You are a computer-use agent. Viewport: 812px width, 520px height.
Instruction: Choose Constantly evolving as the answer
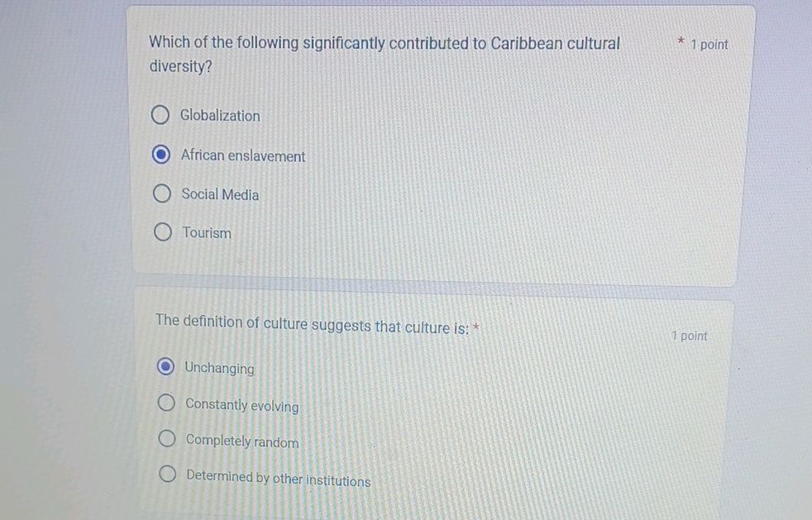(x=166, y=402)
